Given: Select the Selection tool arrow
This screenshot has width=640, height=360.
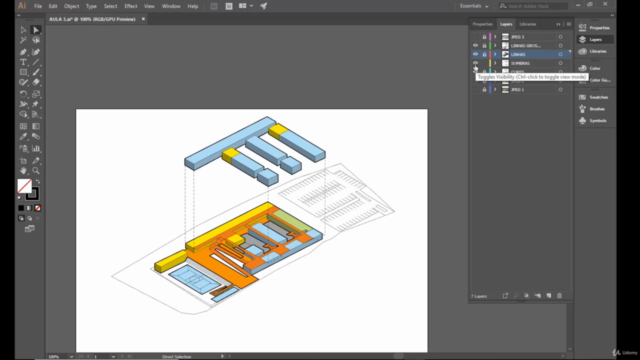Looking at the screenshot, I should pyautogui.click(x=23, y=30).
